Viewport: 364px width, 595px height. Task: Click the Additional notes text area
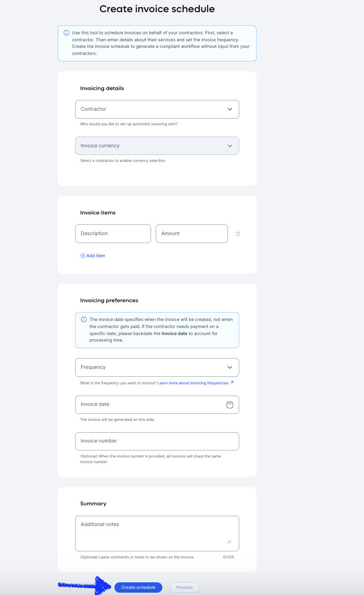[157, 530]
